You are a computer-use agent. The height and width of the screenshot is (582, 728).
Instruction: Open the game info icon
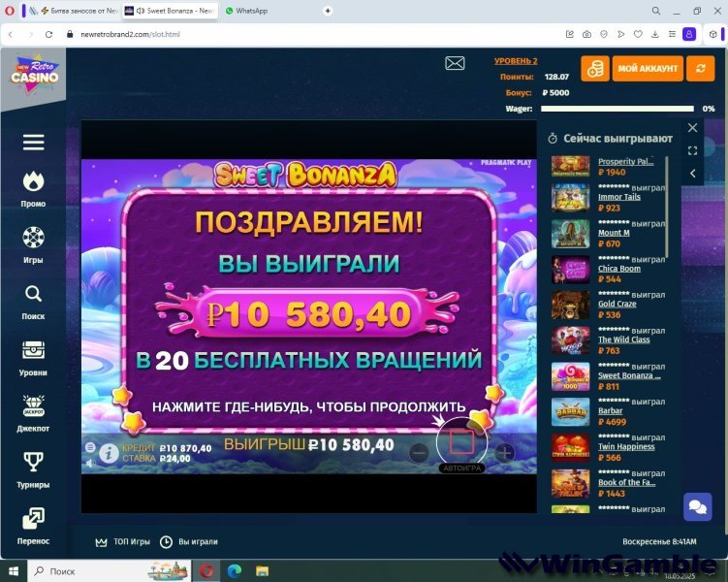[110, 452]
